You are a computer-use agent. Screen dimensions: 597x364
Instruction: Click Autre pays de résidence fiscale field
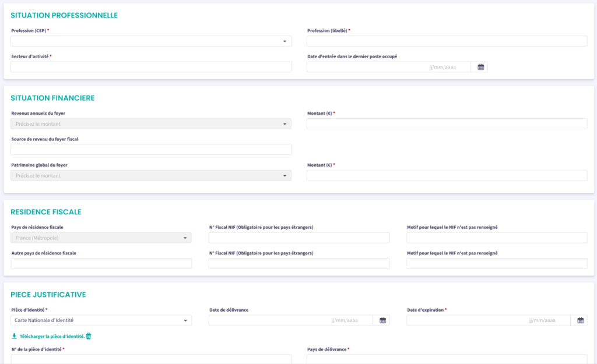click(101, 264)
